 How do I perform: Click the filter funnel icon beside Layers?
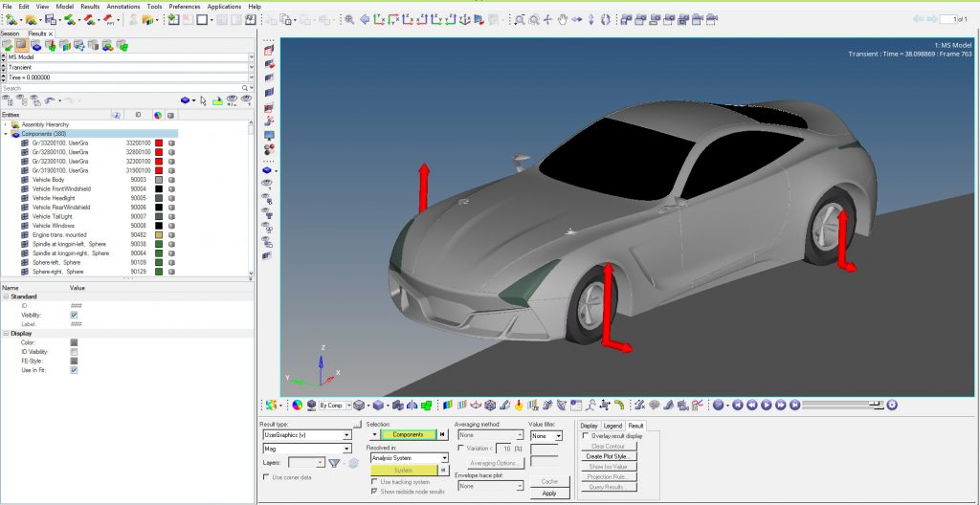click(334, 463)
